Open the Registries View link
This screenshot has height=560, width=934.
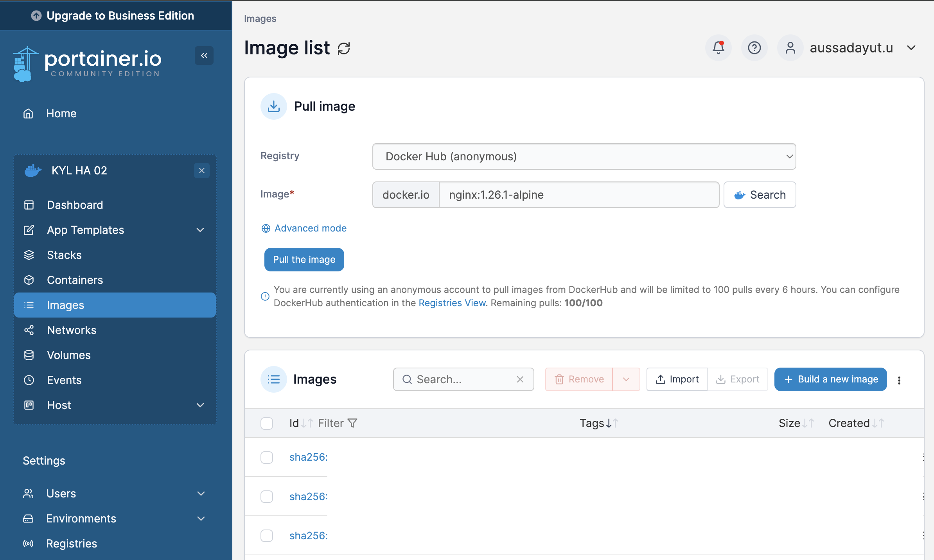click(452, 303)
